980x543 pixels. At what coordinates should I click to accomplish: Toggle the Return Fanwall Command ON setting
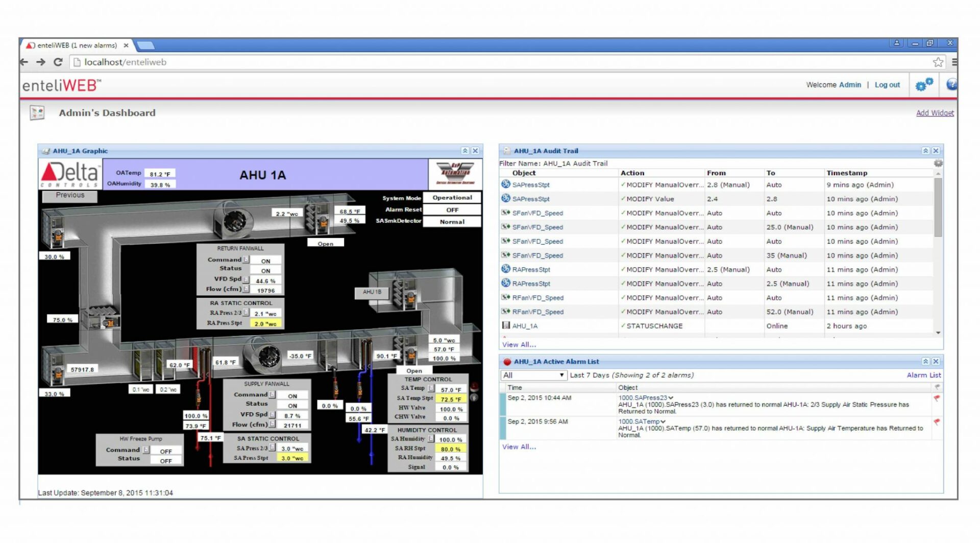(266, 259)
